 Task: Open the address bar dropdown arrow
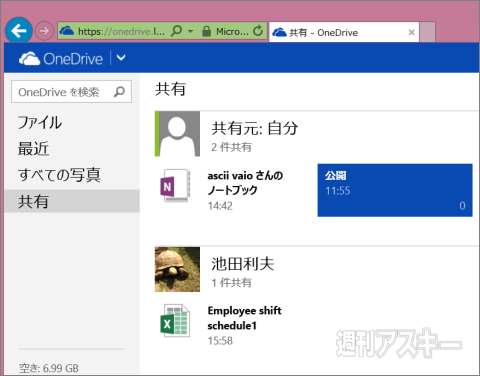(x=190, y=31)
